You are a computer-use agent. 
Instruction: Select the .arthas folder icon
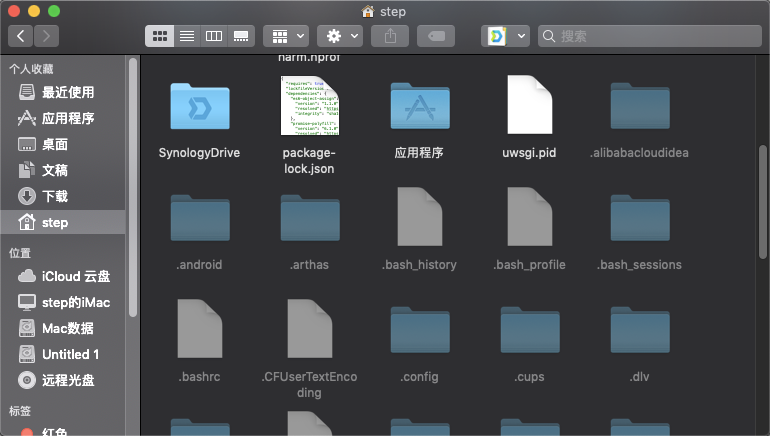(x=310, y=218)
